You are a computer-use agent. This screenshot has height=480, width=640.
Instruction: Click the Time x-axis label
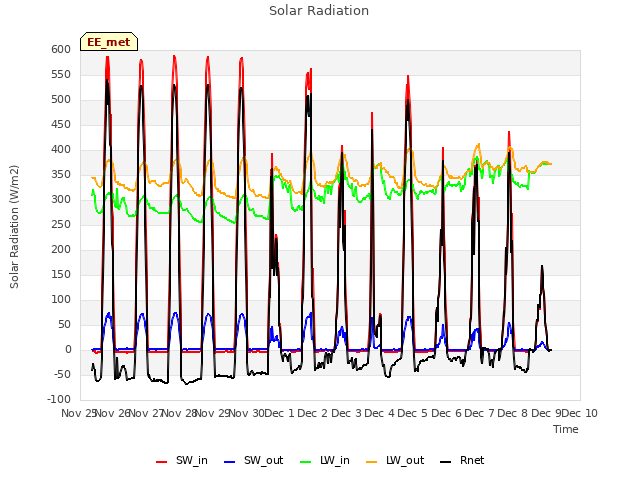click(x=566, y=429)
